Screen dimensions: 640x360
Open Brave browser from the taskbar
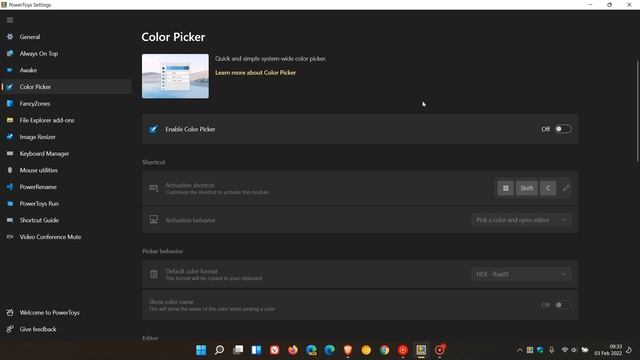[x=348, y=350]
